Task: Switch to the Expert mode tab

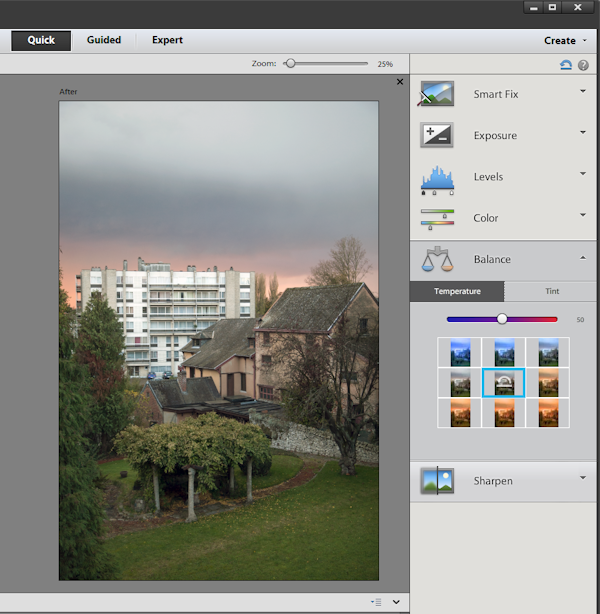Action: [167, 41]
